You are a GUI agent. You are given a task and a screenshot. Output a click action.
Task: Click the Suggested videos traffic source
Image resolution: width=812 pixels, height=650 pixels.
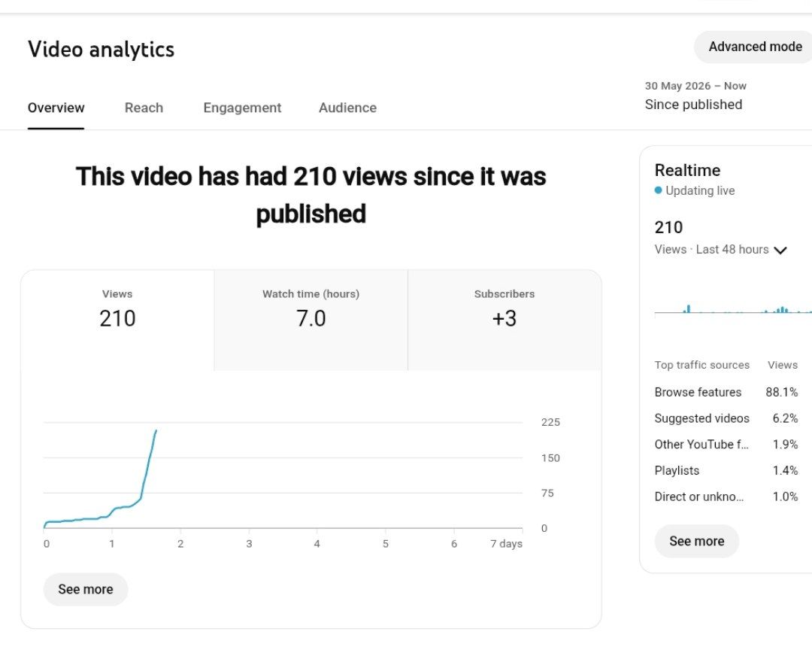pos(701,418)
